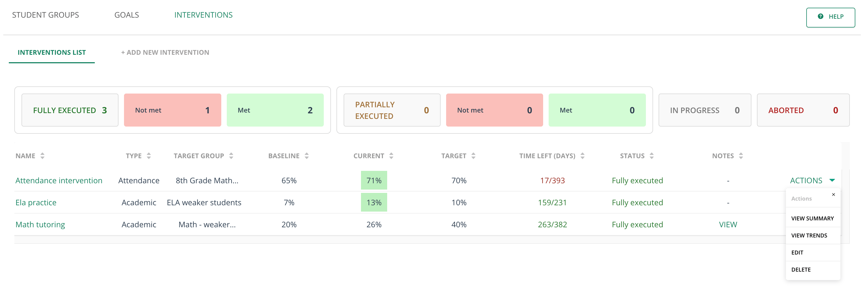The image size is (868, 290).
Task: Sort by Time Left (Days) arrows
Action: 583,156
